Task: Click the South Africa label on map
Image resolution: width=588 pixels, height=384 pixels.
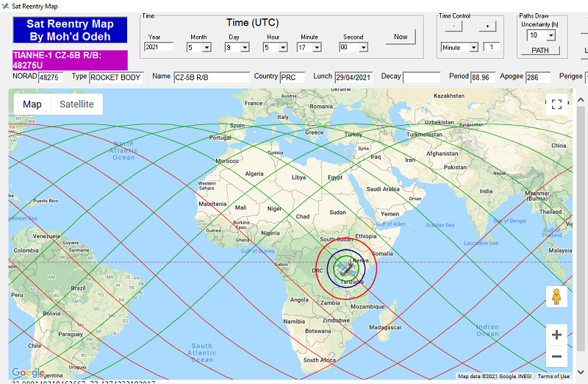Action: click(x=320, y=360)
